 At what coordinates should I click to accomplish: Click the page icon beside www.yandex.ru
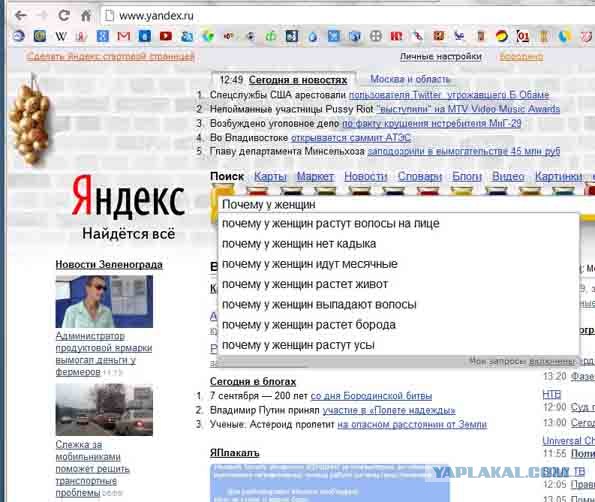tap(109, 16)
